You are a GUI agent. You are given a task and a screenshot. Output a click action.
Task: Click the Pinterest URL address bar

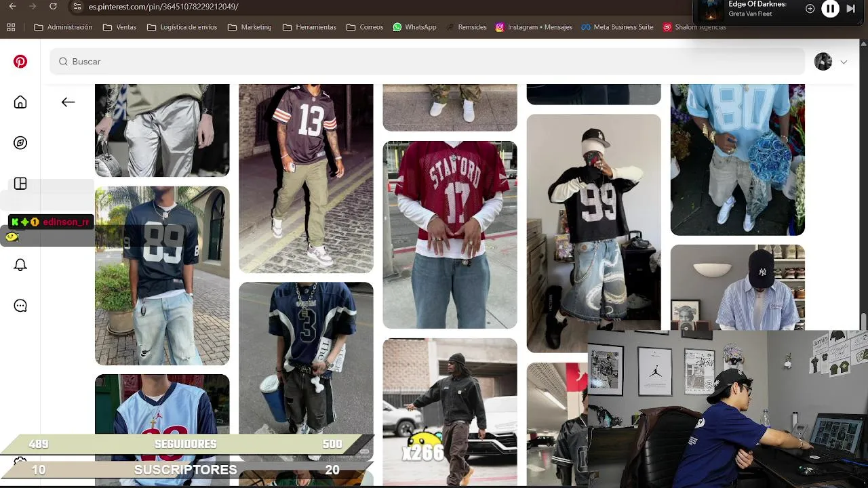pyautogui.click(x=163, y=7)
